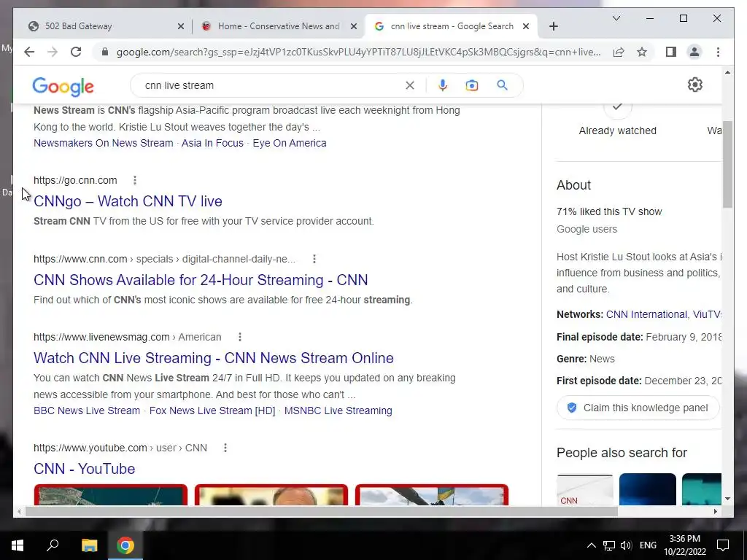Close the 502 Bad Gateway tab
Screen dimensions: 747x560
[181, 26]
